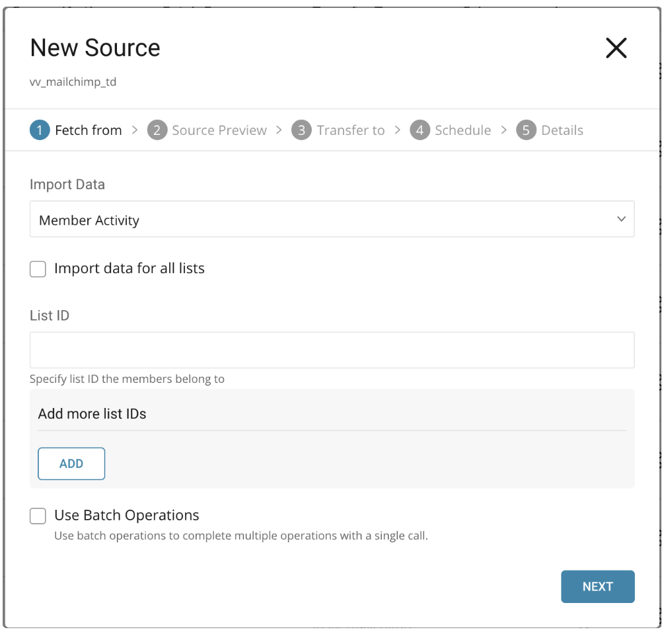Viewport: 666px width, 644px height.
Task: Enable Import data for all lists checkbox
Action: click(x=38, y=269)
